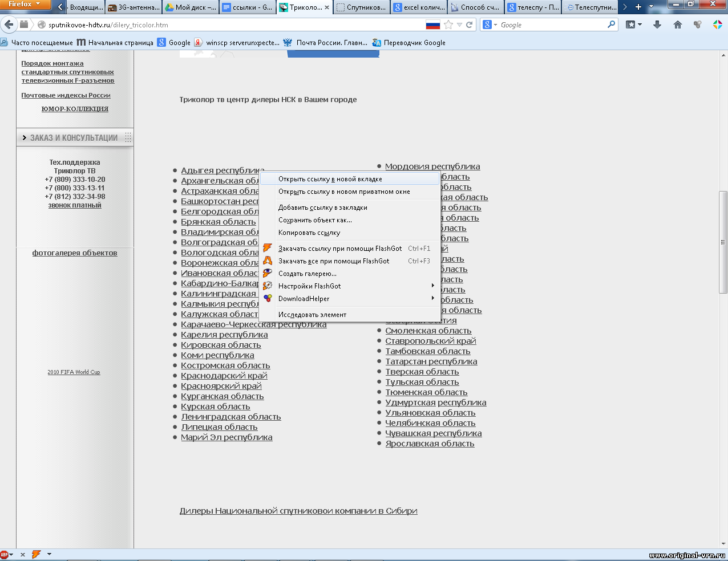Select Добавить ссылку в закладки
The image size is (728, 561).
350,208
